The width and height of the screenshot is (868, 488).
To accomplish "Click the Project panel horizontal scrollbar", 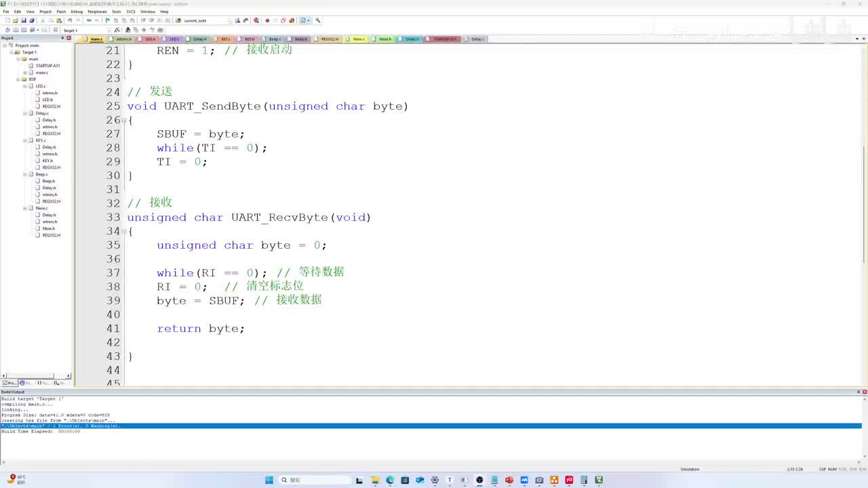I will tap(35, 375).
